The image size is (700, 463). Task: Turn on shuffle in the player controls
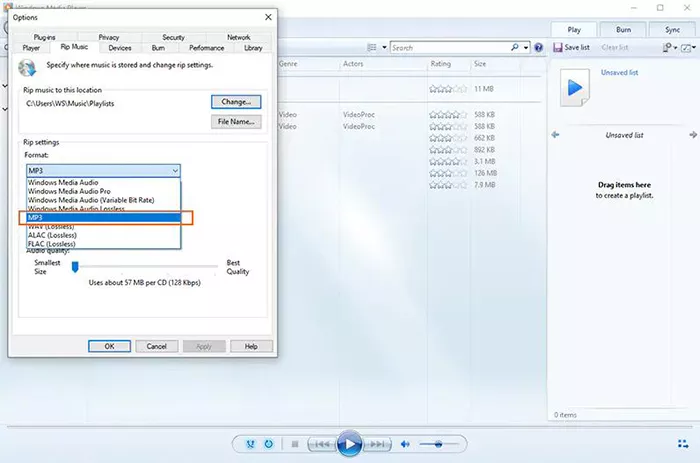tap(250, 444)
